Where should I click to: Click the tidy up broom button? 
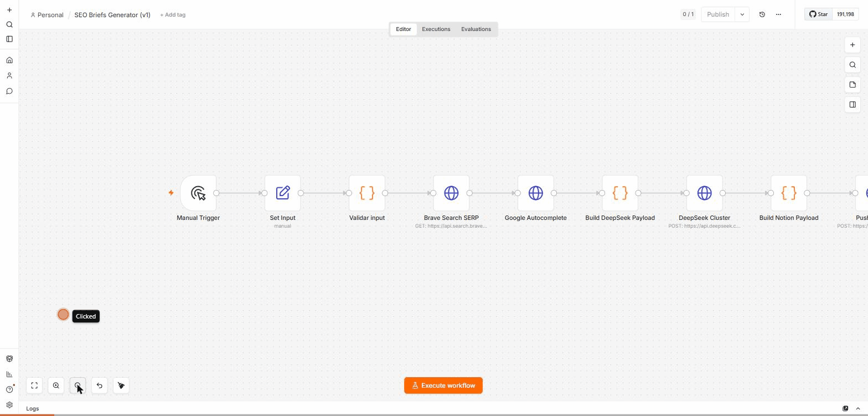coord(121,386)
